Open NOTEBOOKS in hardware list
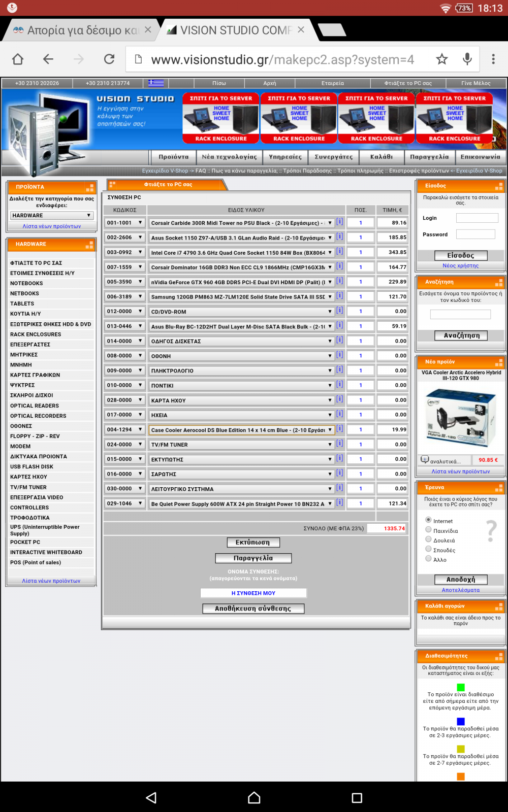508x812 pixels. [x=26, y=283]
